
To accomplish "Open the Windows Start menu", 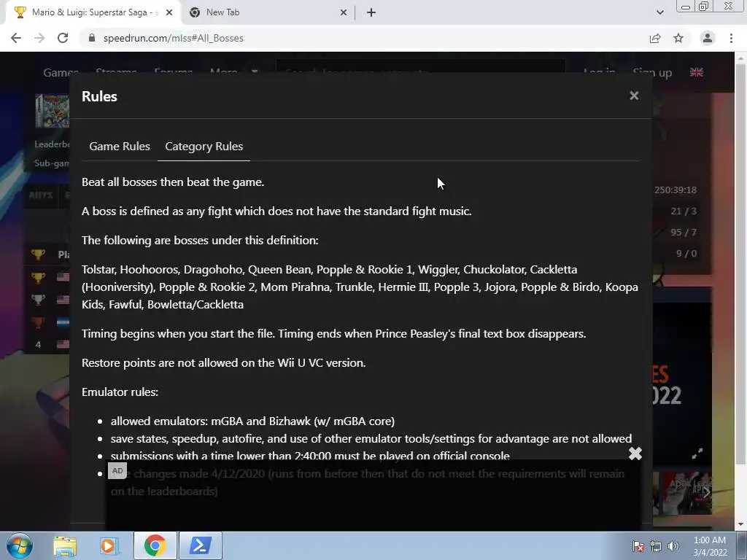I will (x=19, y=545).
